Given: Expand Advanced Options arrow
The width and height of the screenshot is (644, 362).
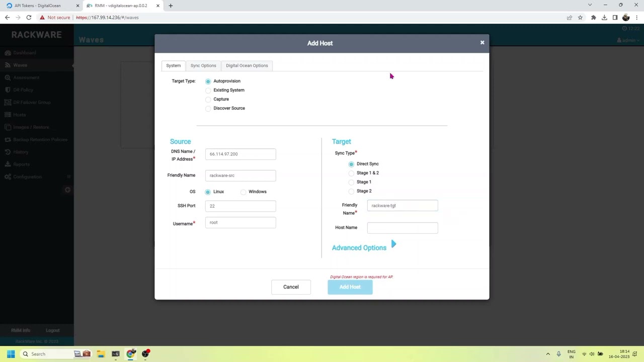Looking at the screenshot, I should 393,244.
